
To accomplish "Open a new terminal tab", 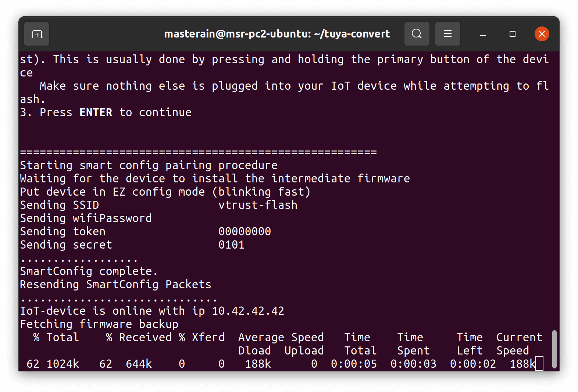I will [37, 34].
